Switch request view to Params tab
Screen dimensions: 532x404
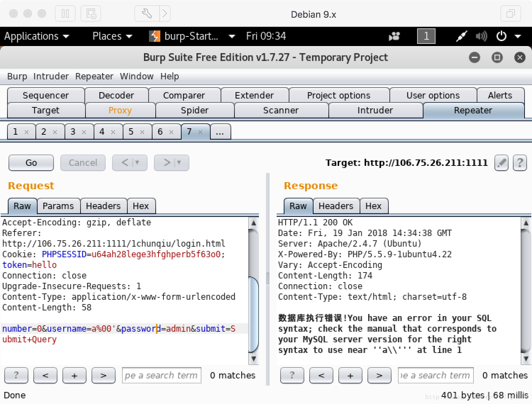[x=58, y=206]
